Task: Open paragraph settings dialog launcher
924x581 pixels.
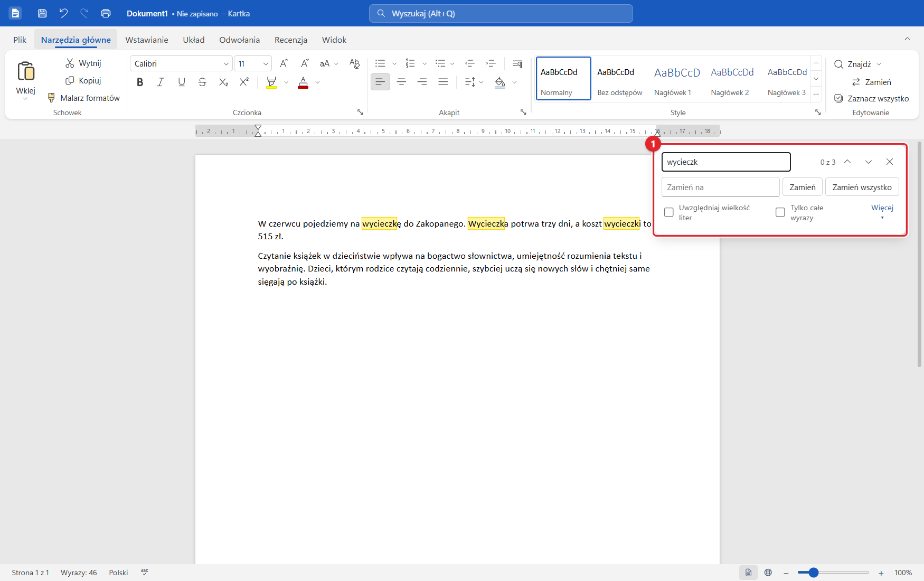Action: click(523, 112)
